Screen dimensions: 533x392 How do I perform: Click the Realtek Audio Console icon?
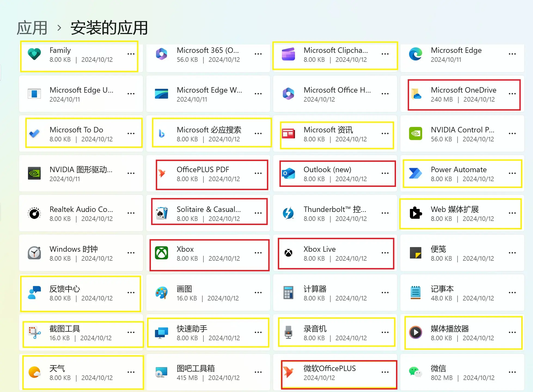pos(34,213)
